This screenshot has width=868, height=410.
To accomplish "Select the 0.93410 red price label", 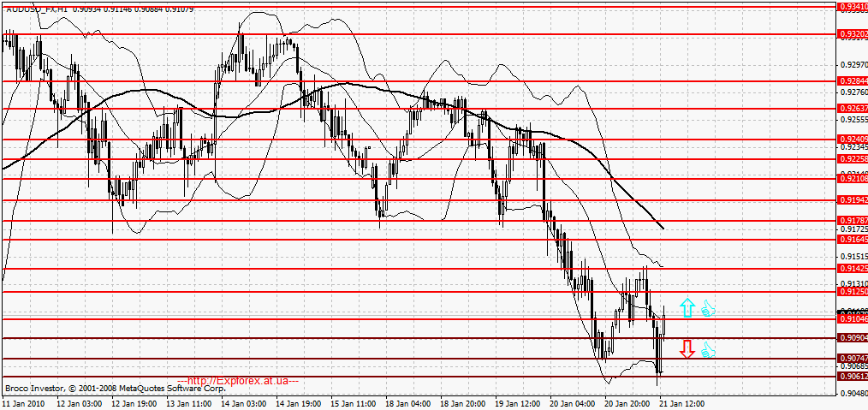I will 853,6.
